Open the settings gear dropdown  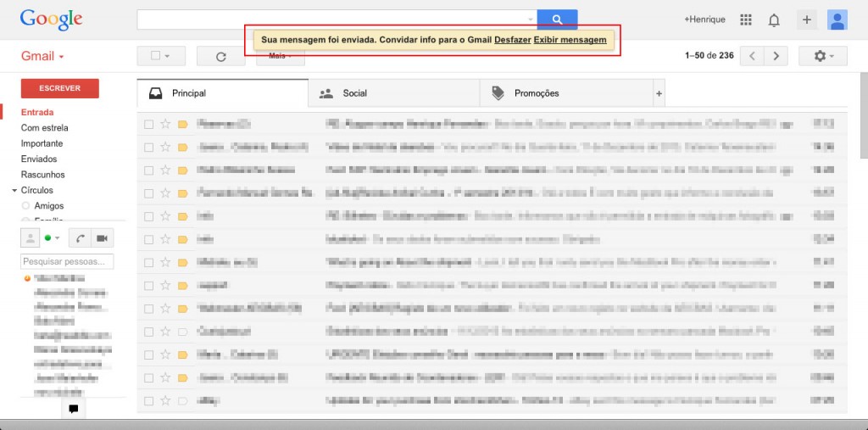[x=822, y=56]
